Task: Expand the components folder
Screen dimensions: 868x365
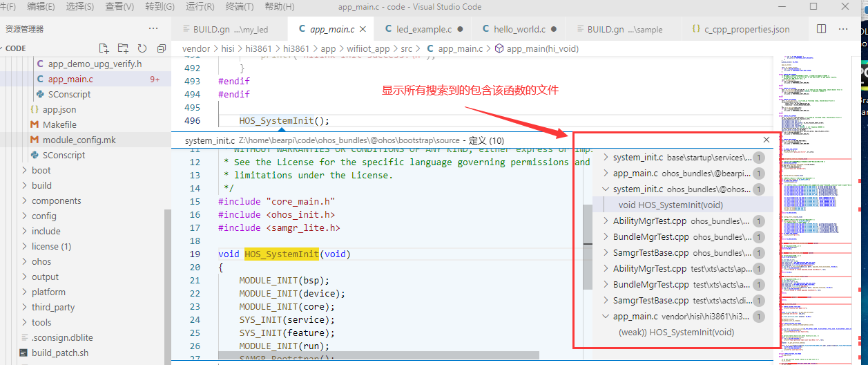Action: (56, 200)
